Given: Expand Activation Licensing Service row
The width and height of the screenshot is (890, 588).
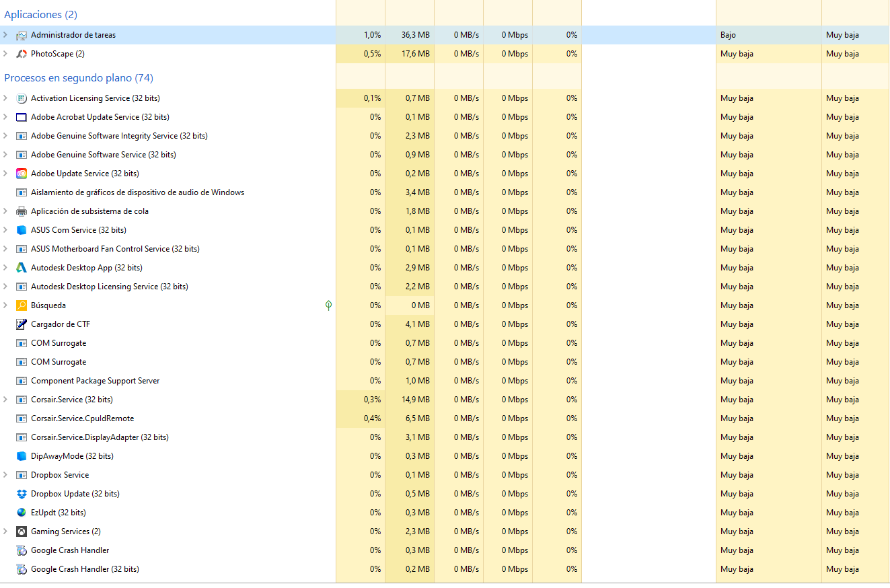Looking at the screenshot, I should click(x=5, y=98).
